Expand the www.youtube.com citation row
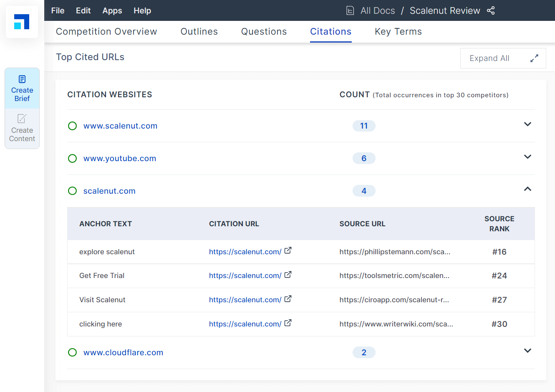The height and width of the screenshot is (392, 555). point(527,157)
